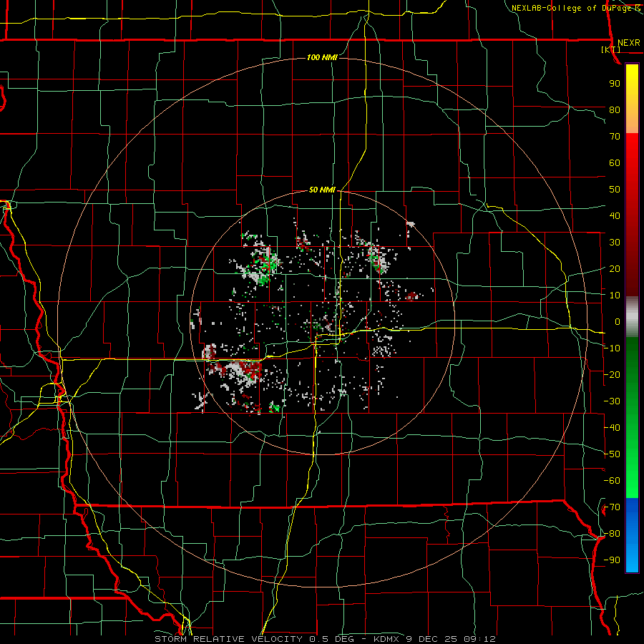
Task: Click the -70 value on velocity scale
Action: click(x=612, y=507)
